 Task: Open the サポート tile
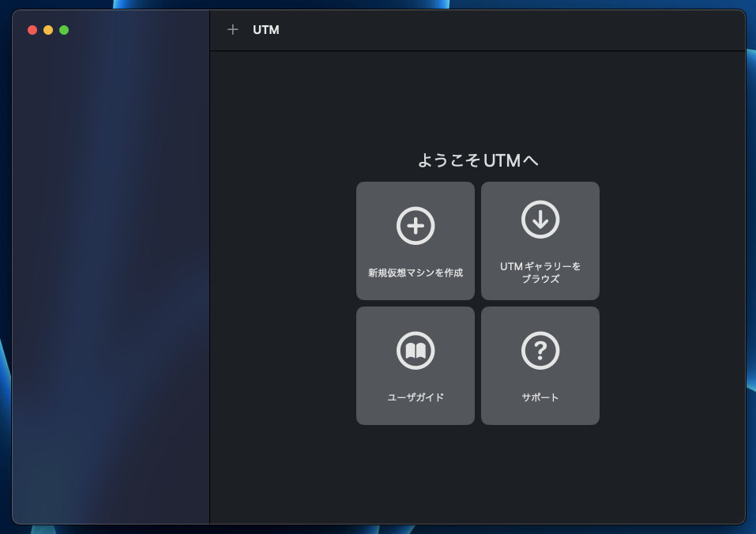click(x=540, y=365)
